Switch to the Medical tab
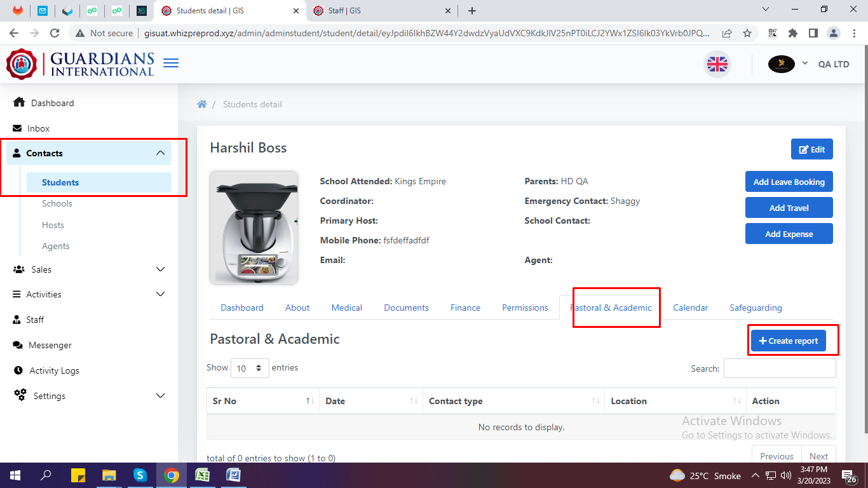Image resolution: width=868 pixels, height=488 pixels. (346, 308)
